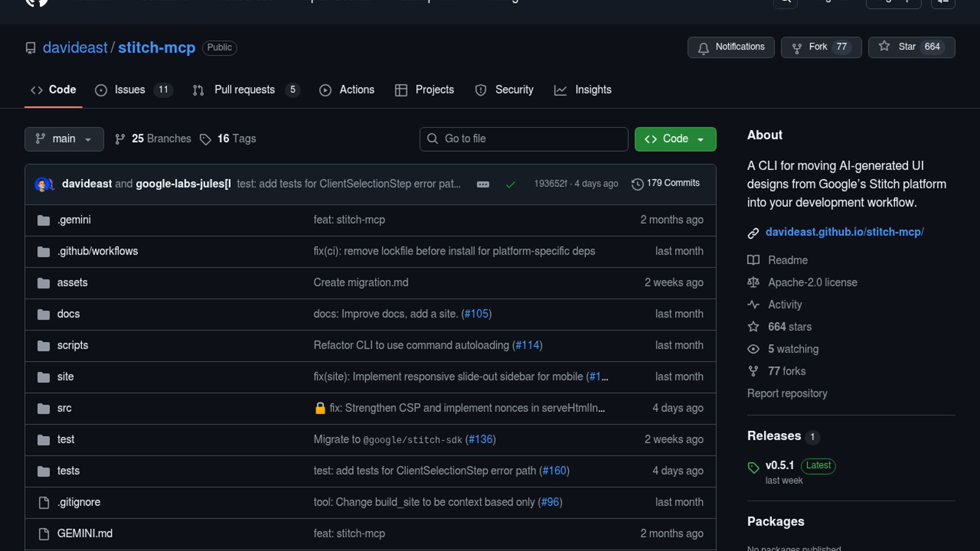Expand commit message with ellipsis button

482,184
